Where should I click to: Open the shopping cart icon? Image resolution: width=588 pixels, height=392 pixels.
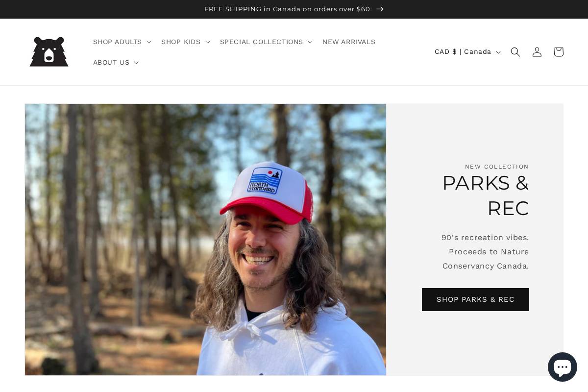click(559, 52)
